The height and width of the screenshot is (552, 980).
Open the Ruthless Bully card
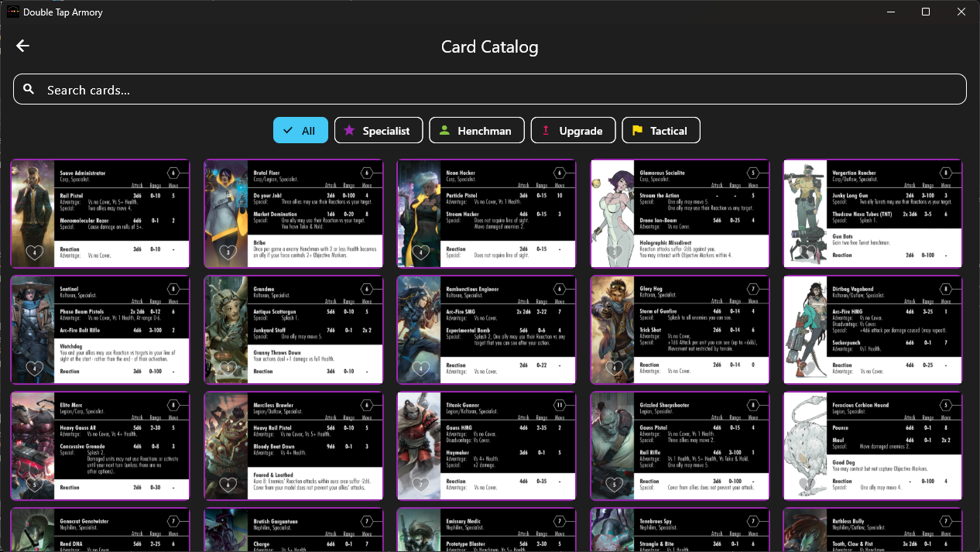point(872,530)
